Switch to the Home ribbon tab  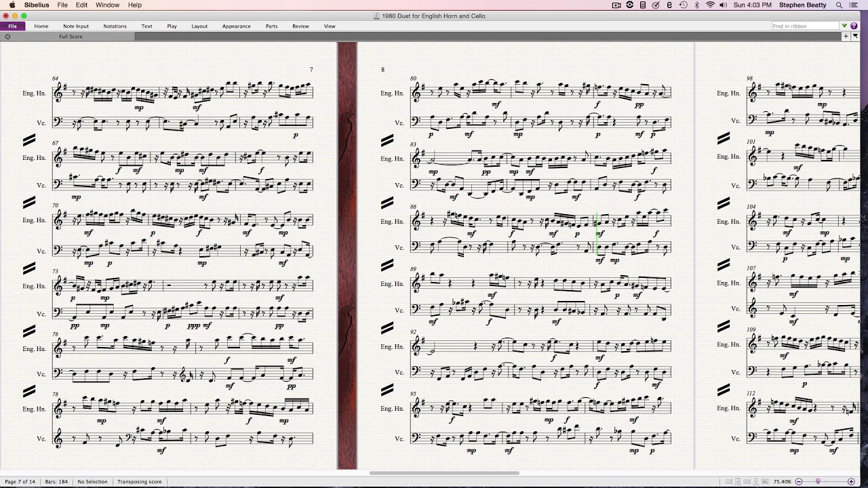(x=41, y=26)
